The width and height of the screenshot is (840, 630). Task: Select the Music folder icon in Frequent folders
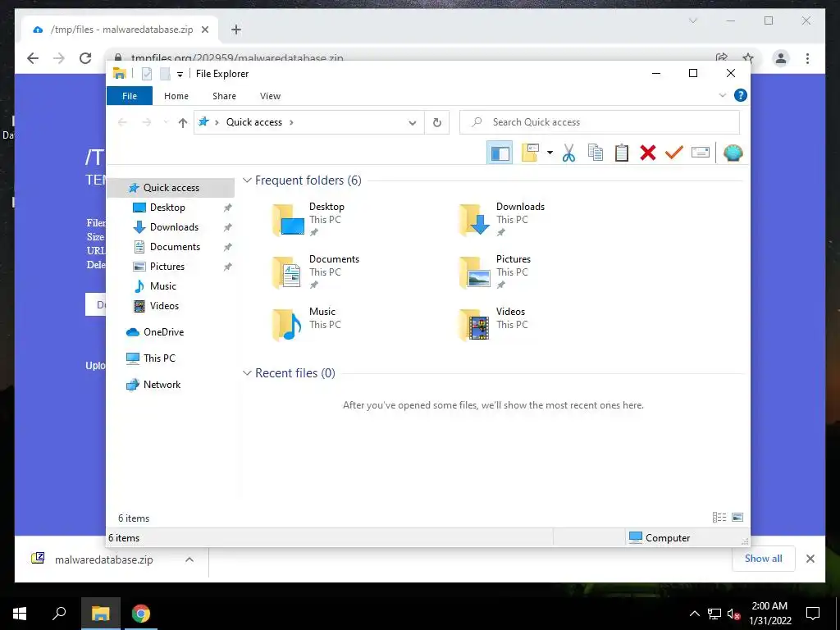click(x=288, y=325)
